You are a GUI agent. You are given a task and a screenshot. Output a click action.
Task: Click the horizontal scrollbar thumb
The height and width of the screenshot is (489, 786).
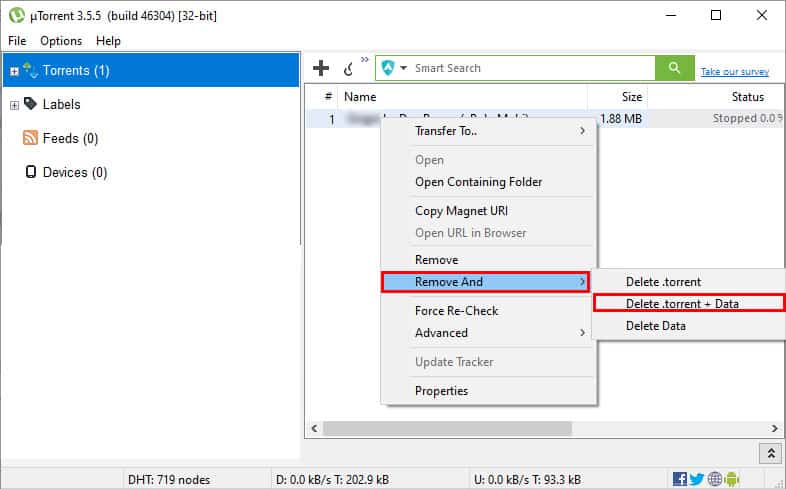point(447,428)
